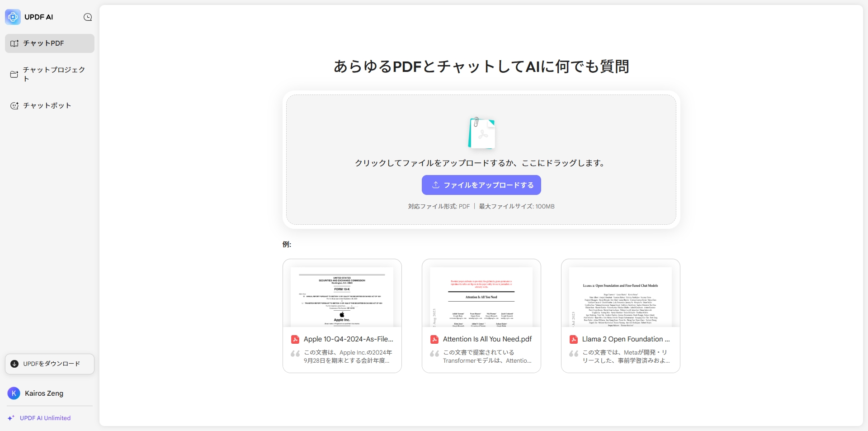Click the UPDF AI logo icon

tap(13, 17)
